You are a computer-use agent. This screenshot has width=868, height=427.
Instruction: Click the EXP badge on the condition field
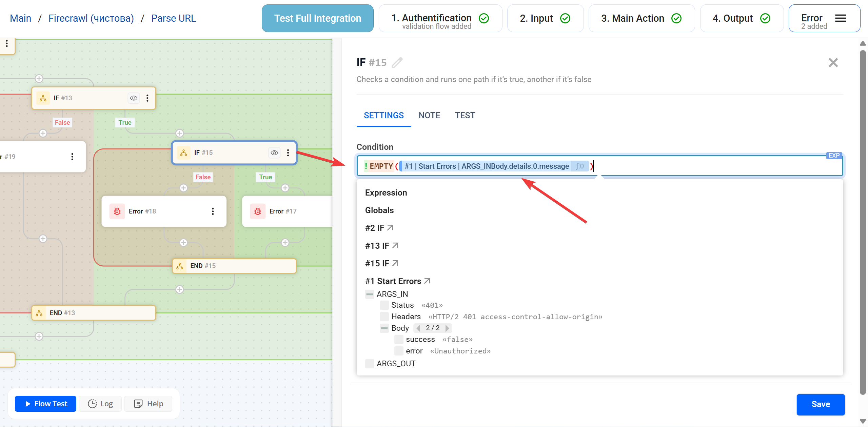click(x=834, y=156)
